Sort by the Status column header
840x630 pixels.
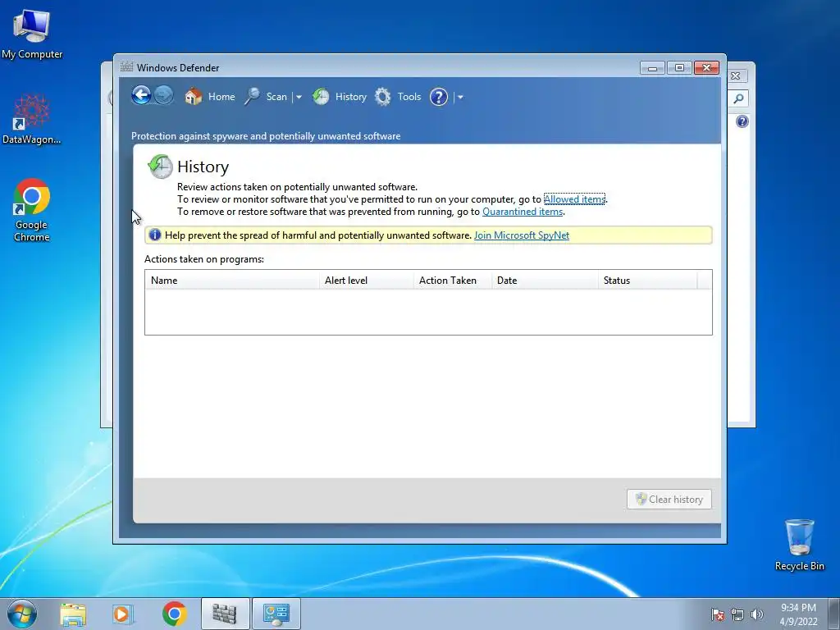coord(647,281)
